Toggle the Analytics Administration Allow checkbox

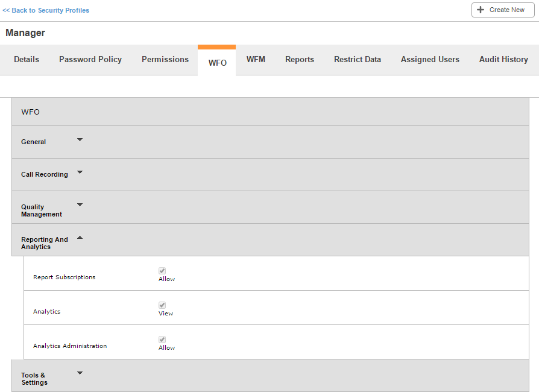pos(162,340)
